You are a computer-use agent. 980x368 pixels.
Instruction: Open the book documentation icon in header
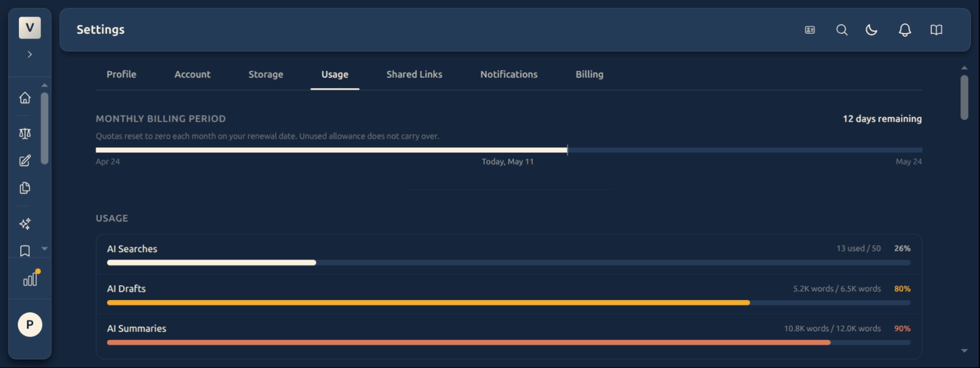pos(937,29)
